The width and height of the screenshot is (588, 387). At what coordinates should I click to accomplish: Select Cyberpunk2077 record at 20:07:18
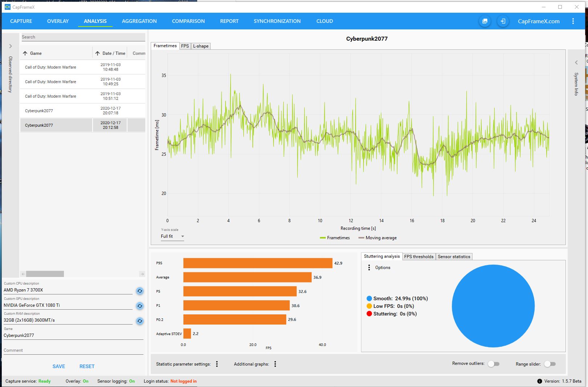[83, 111]
